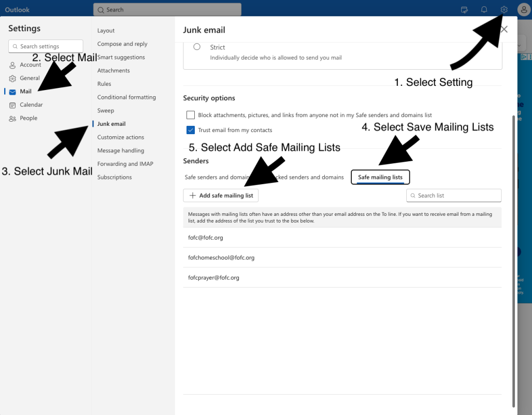
Task: Click the People icon in Settings sidebar
Action: click(12, 119)
